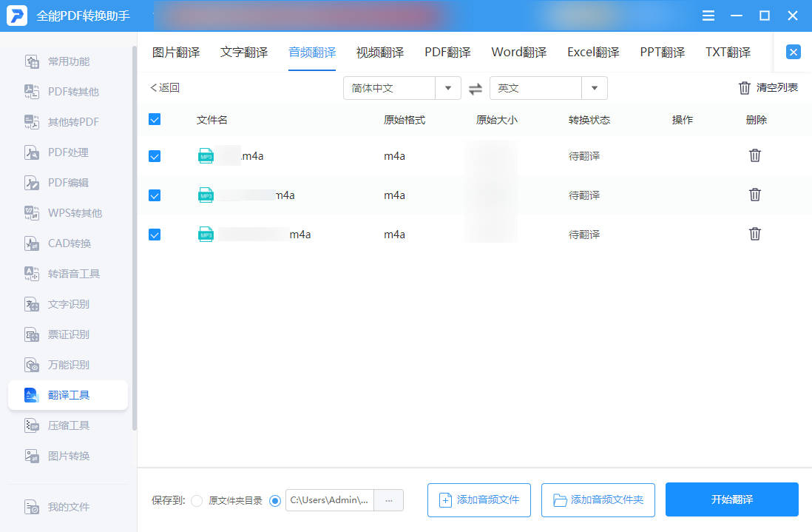The height and width of the screenshot is (532, 812).
Task: Click 清空列表 to clear the list
Action: pyautogui.click(x=768, y=87)
